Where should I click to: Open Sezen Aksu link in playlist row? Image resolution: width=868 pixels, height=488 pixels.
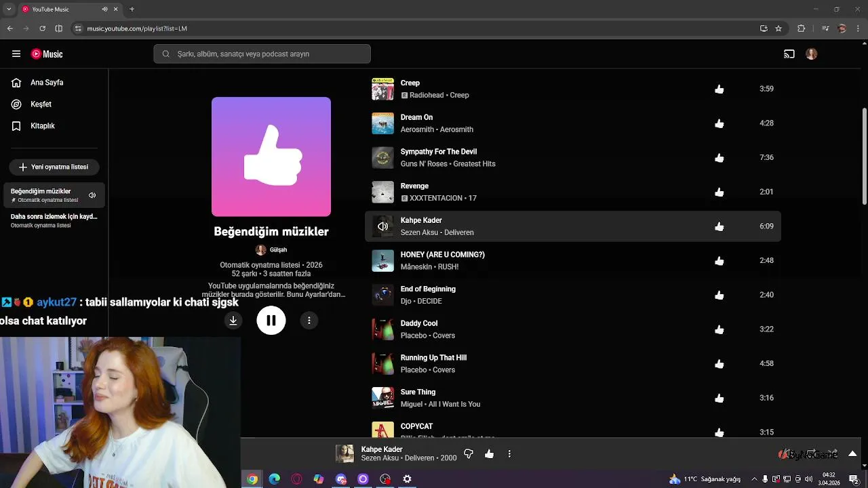pos(418,232)
